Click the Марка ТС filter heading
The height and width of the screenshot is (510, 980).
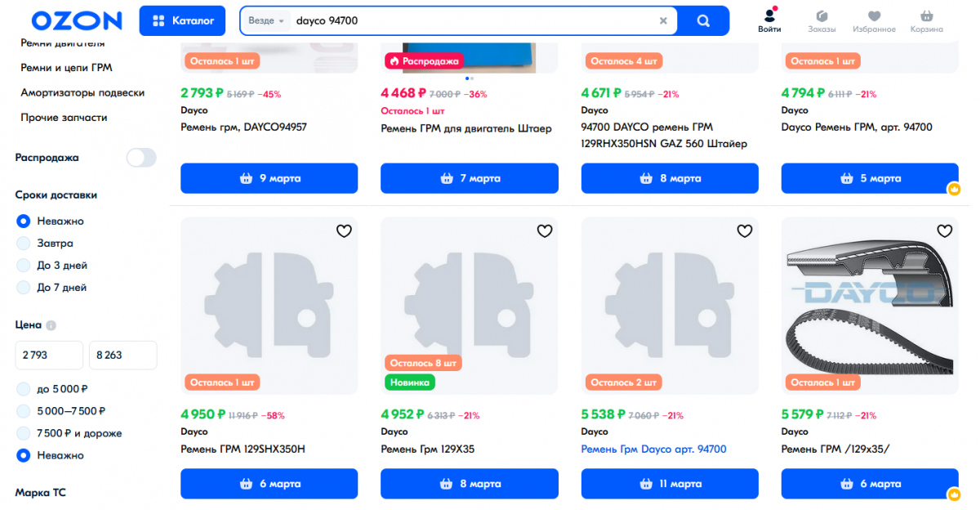41,493
